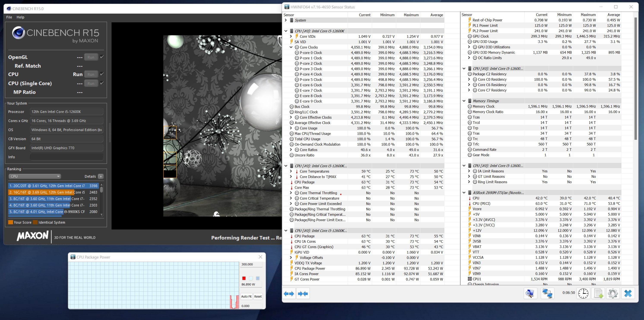This screenshot has height=320, width=644.
Task: Open the Help menu in Cinebench
Action: (x=20, y=17)
